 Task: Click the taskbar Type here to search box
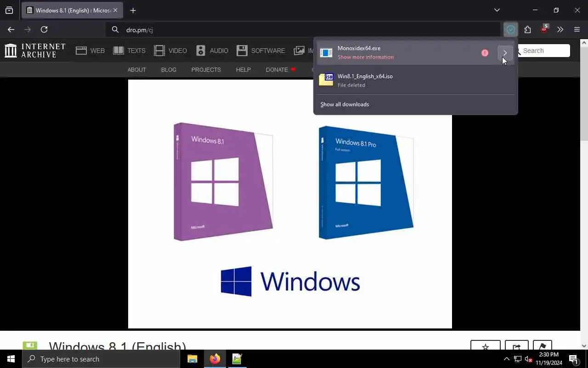101,359
